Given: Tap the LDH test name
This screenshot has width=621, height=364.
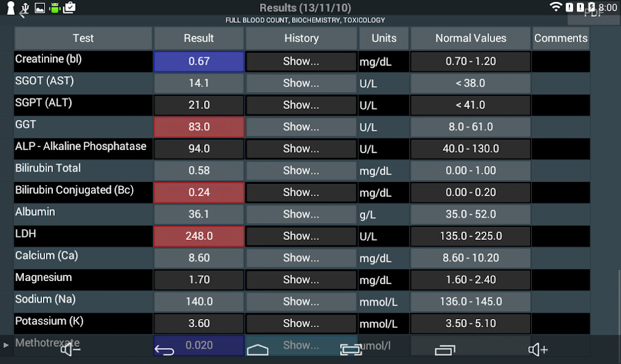Looking at the screenshot, I should click(25, 234).
